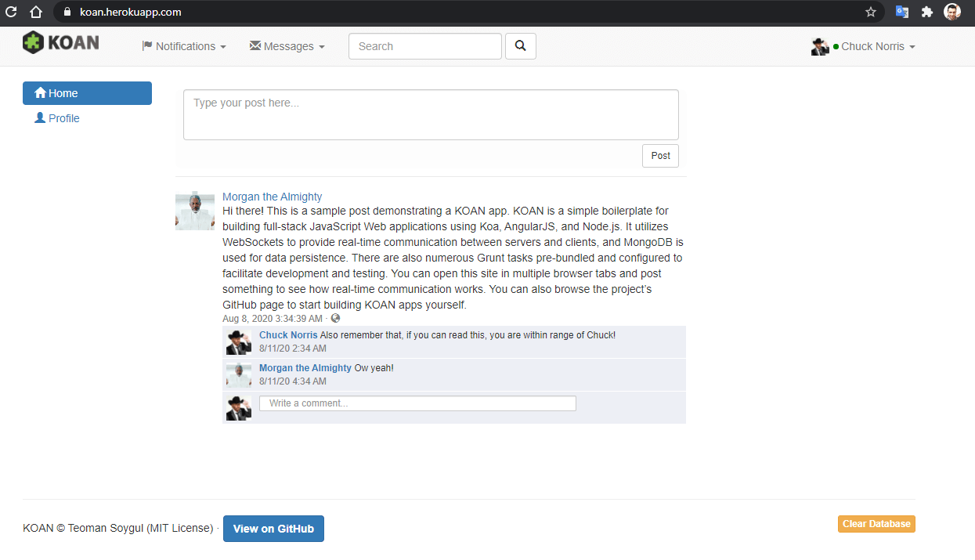Viewport: 975px width, 560px height.
Task: Click the magnifier search button
Action: coord(521,46)
